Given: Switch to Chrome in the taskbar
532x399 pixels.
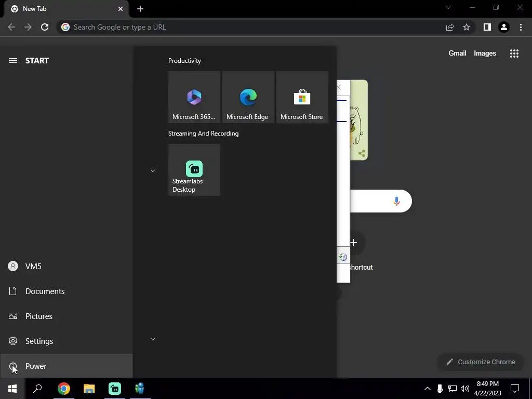Looking at the screenshot, I should [x=63, y=389].
